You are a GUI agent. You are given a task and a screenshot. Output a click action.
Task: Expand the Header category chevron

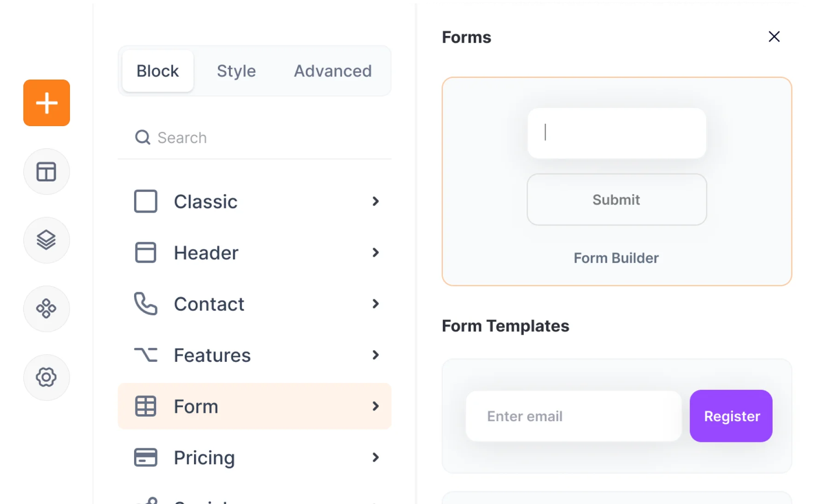(375, 253)
